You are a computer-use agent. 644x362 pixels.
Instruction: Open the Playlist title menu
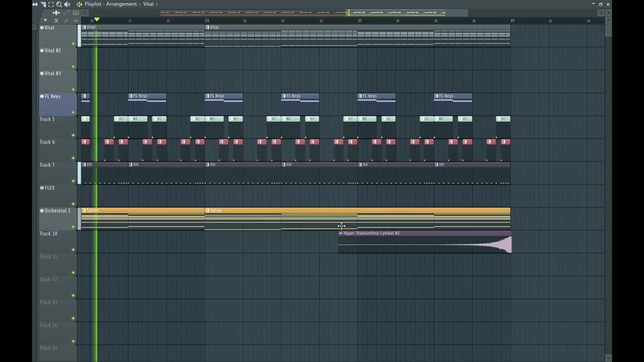[93, 4]
